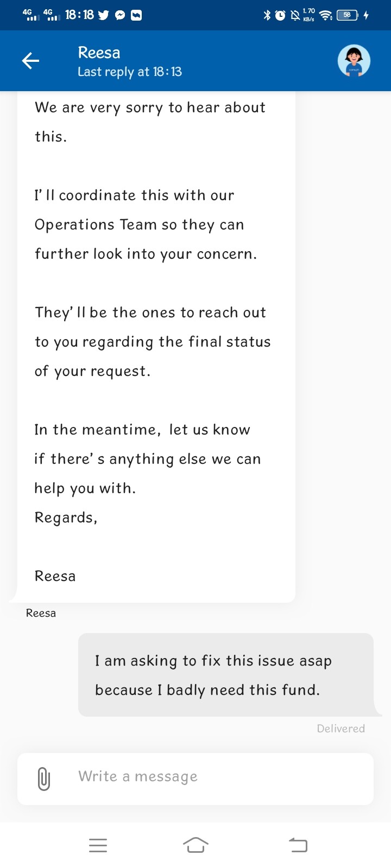
Task: Tap the muted notifications bell icon
Action: click(x=295, y=15)
